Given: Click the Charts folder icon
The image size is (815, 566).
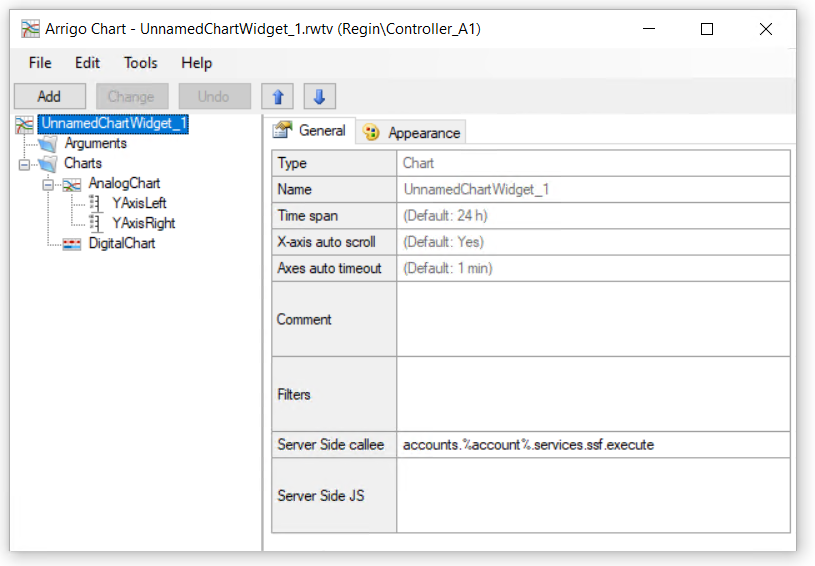Looking at the screenshot, I should tap(48, 164).
